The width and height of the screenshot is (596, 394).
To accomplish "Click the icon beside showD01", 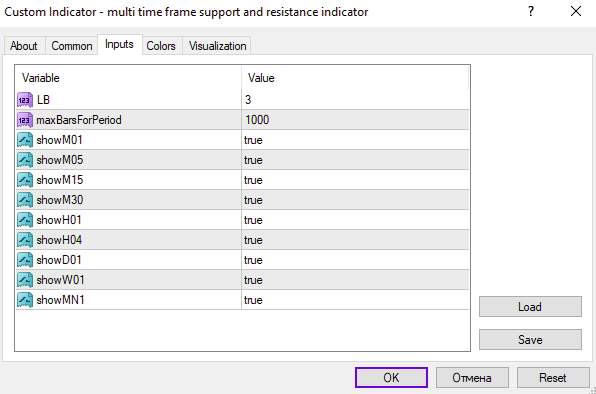I will 25,260.
